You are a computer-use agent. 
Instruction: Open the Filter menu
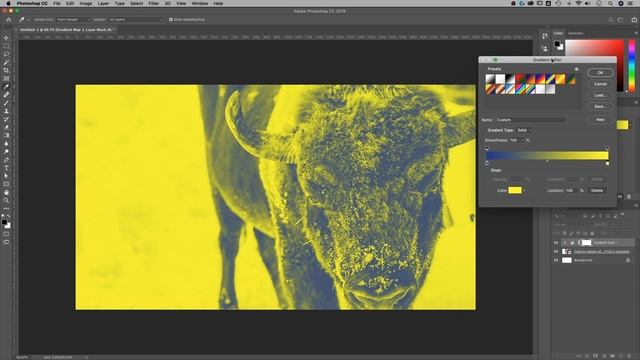pyautogui.click(x=153, y=3)
